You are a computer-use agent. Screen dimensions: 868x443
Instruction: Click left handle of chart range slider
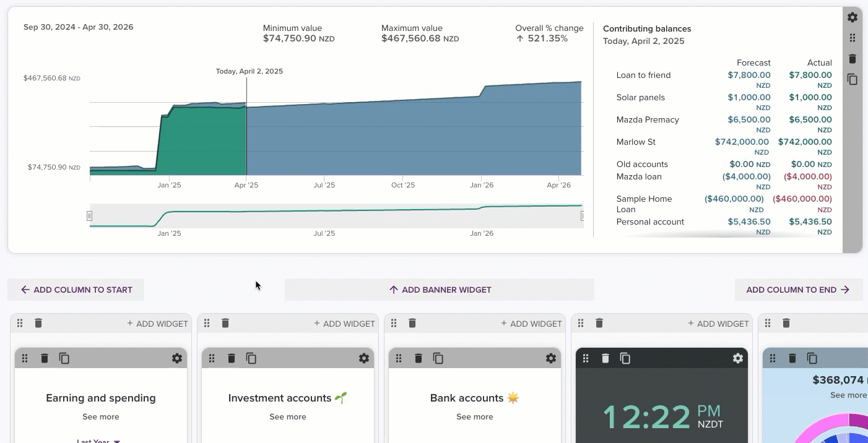90,216
